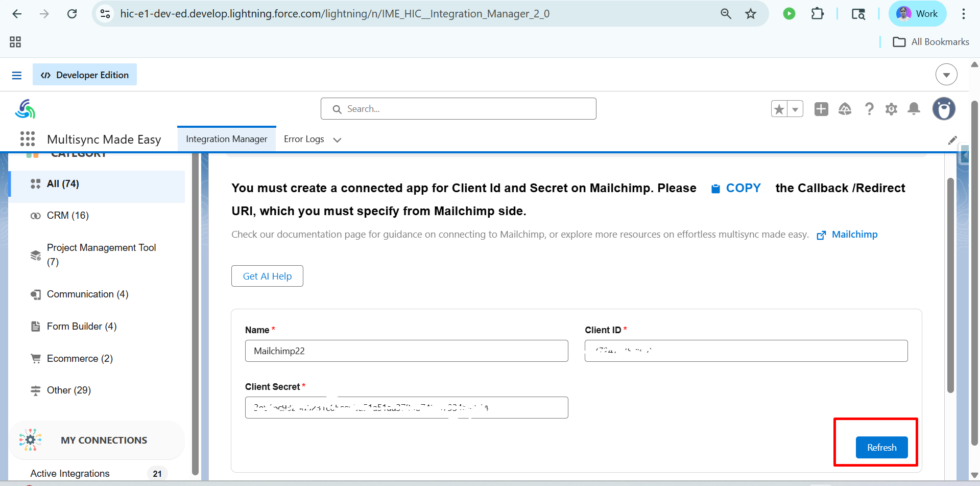This screenshot has height=486, width=980.
Task: Click the Multisync app logo
Action: point(25,109)
